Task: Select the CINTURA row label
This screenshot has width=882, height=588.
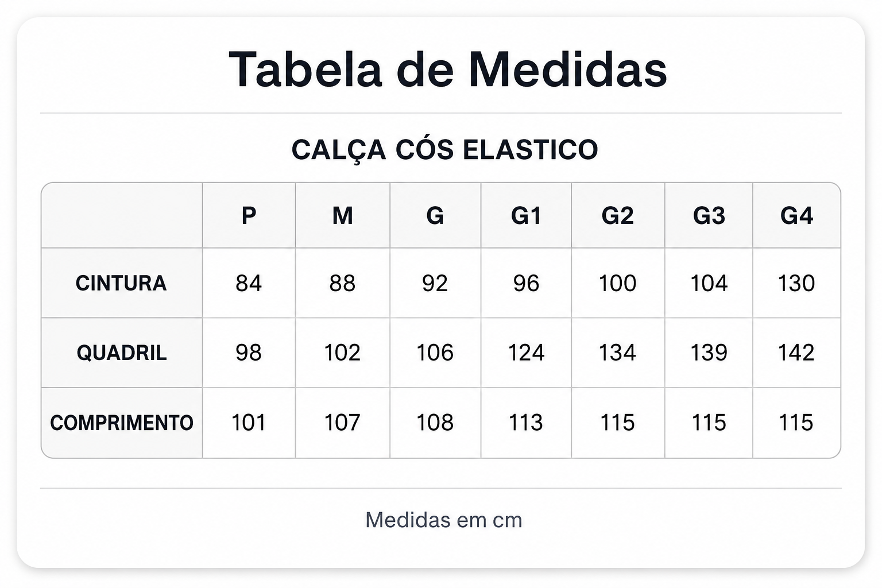Action: (x=121, y=283)
